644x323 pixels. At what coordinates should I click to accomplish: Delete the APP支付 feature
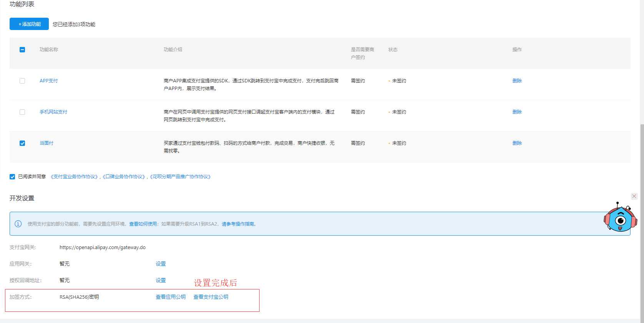(x=517, y=81)
